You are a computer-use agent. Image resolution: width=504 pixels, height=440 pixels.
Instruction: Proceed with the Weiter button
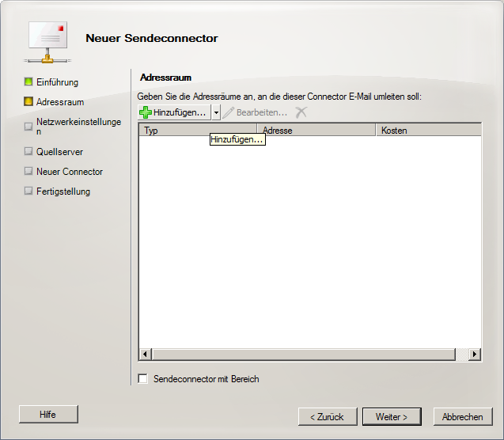coord(392,417)
